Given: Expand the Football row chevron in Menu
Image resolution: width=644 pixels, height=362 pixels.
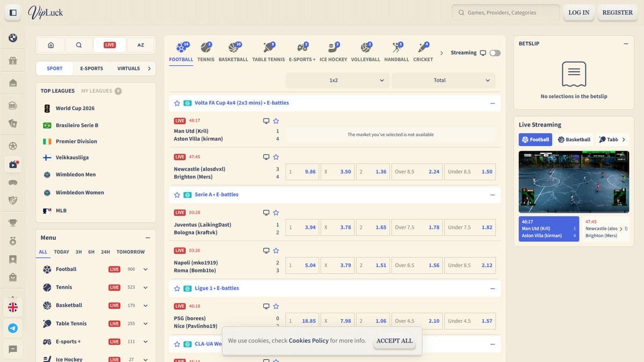Looking at the screenshot, I should pyautogui.click(x=145, y=269).
